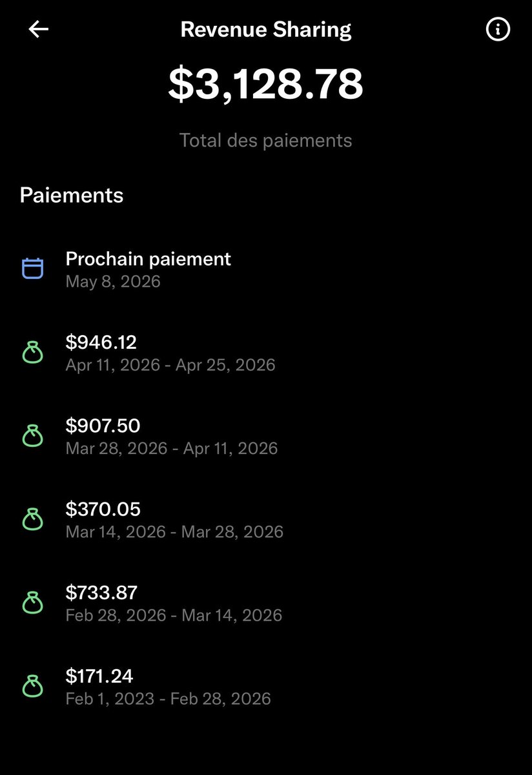Select the $907.50 payment row

[266, 436]
